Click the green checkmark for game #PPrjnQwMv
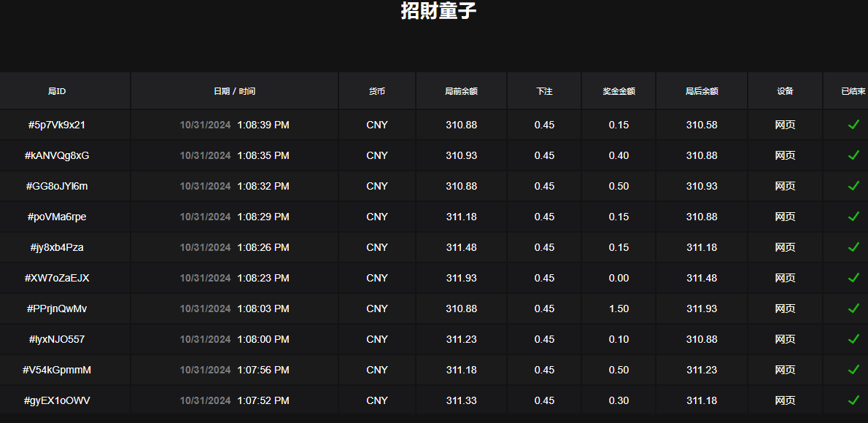The image size is (868, 423). coord(853,308)
